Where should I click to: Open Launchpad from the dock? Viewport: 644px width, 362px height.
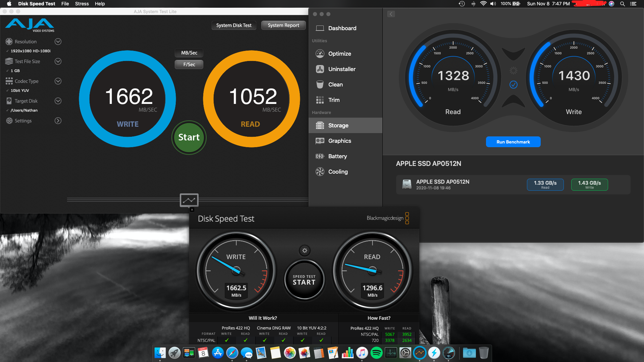(x=174, y=353)
